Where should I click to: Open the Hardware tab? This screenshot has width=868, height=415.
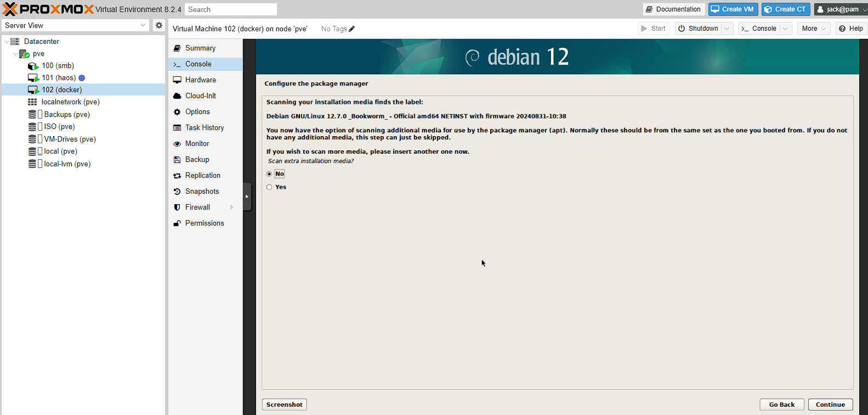coord(205,80)
